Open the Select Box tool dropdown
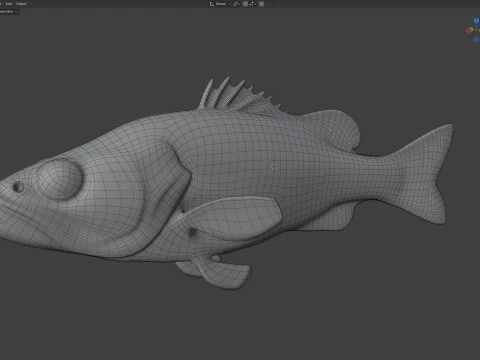This screenshot has width=480, height=360. [8, 11]
